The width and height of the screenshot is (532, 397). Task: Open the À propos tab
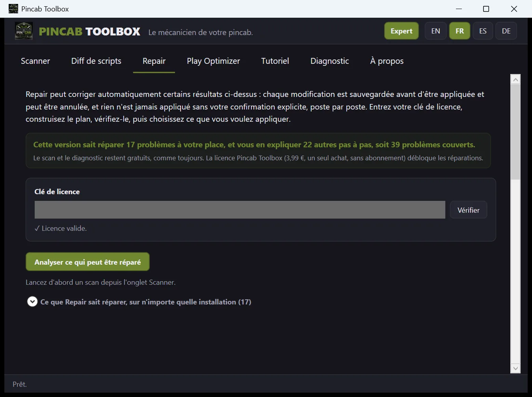pos(387,61)
